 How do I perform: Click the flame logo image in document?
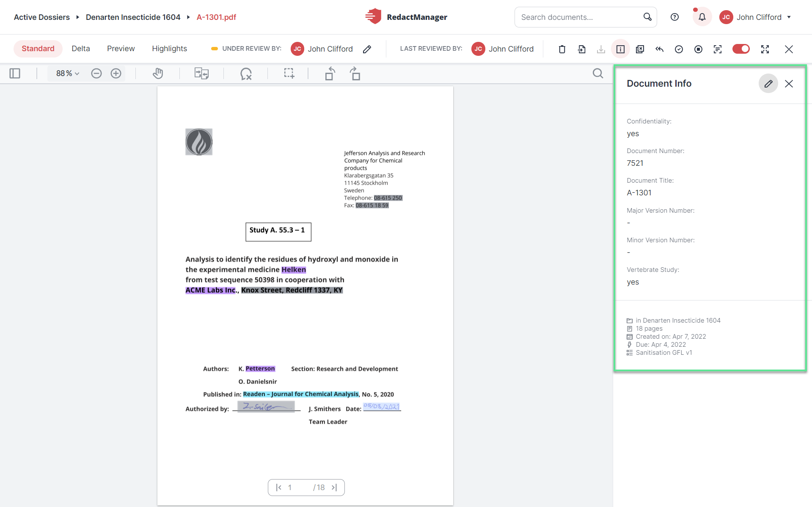pos(199,142)
